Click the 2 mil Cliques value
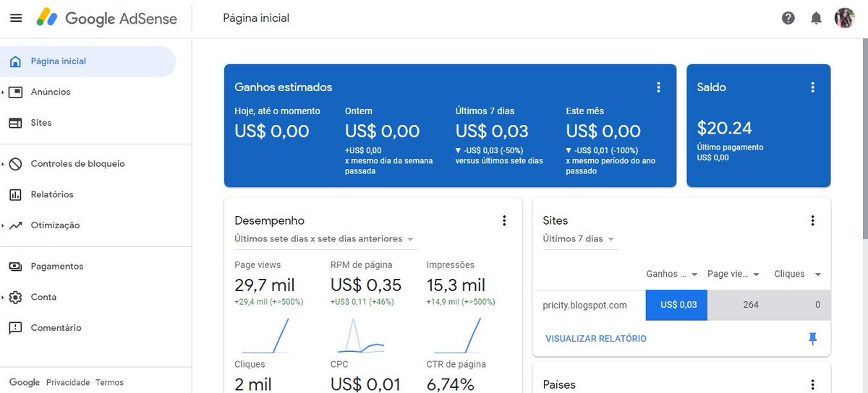 pos(253,384)
